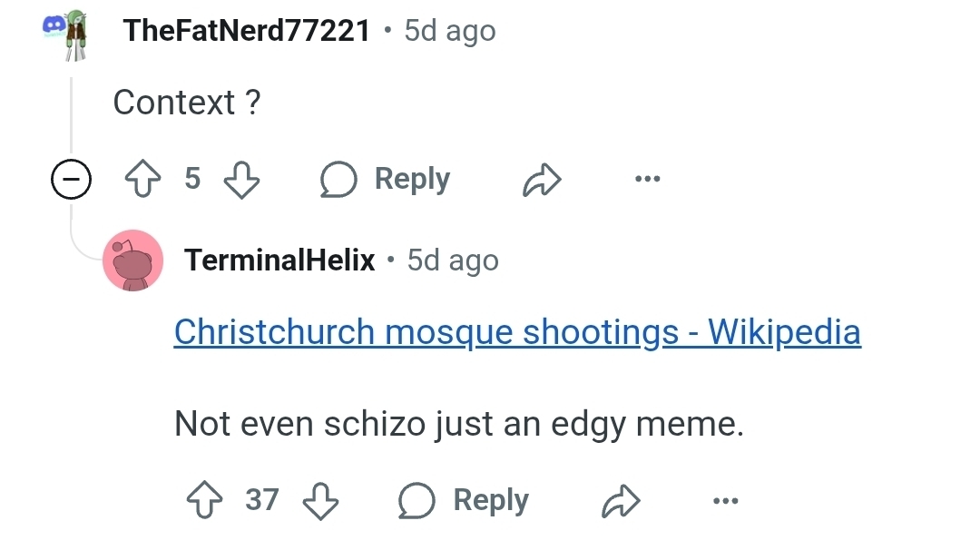
Task: Downvote TerminalHelix's reply
Action: pos(319,500)
